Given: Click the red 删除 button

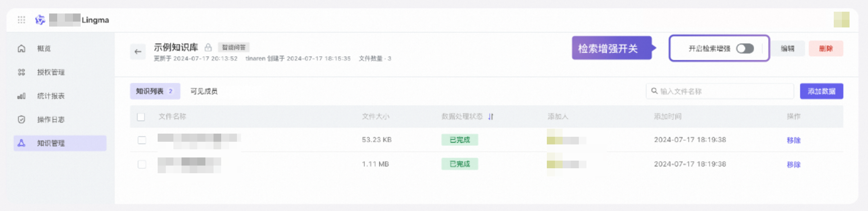Looking at the screenshot, I should [x=826, y=49].
